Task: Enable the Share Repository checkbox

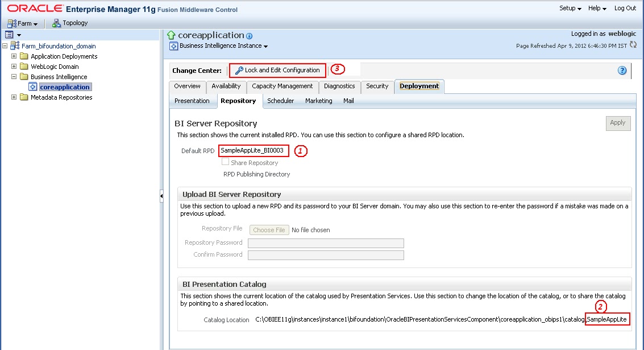Action: pos(226,162)
